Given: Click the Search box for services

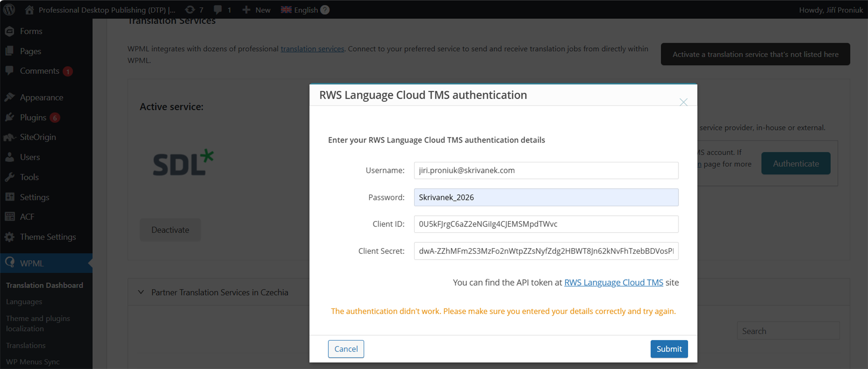Looking at the screenshot, I should [788, 331].
